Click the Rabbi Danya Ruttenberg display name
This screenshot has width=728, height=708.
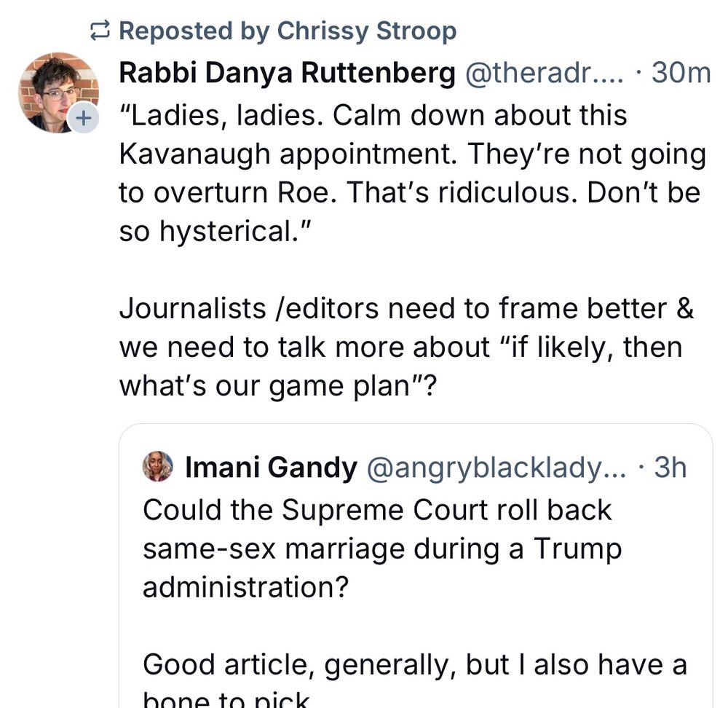[x=287, y=73]
